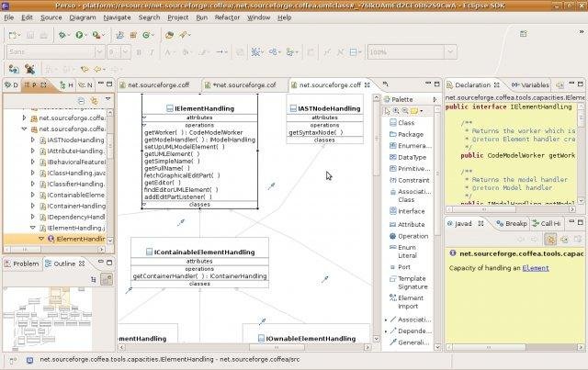588x370 pixels.
Task: Open the Diagram menu
Action: point(82,17)
